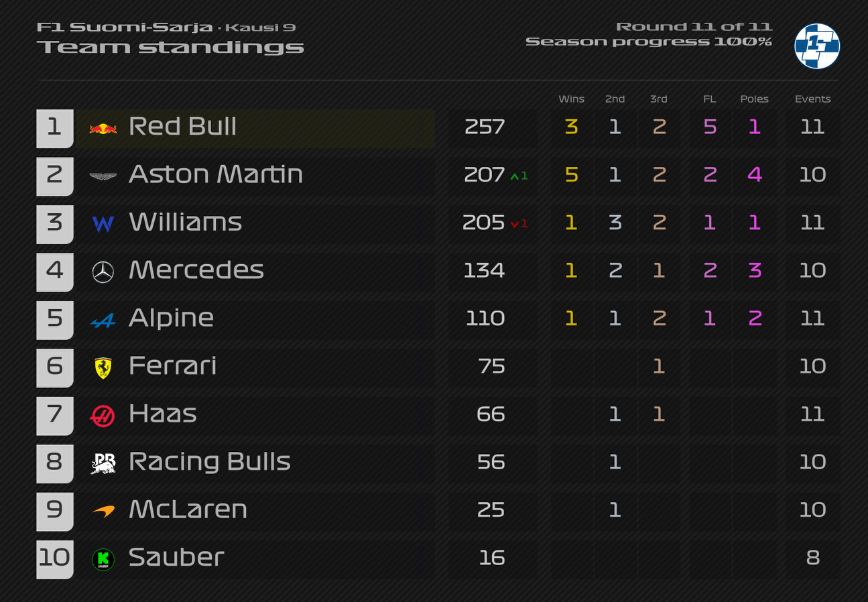Select the McLaren swoosh logo
The height and width of the screenshot is (602, 868).
coord(103,511)
